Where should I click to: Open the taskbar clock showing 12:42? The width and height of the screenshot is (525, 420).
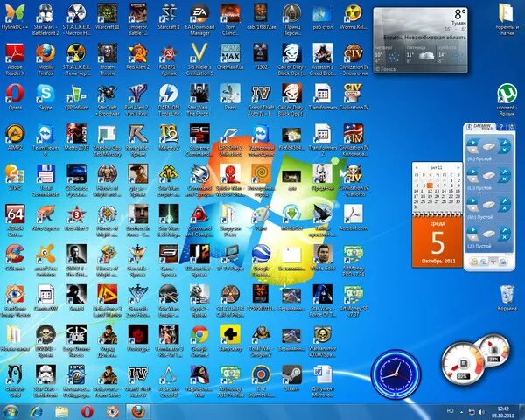click(x=503, y=412)
